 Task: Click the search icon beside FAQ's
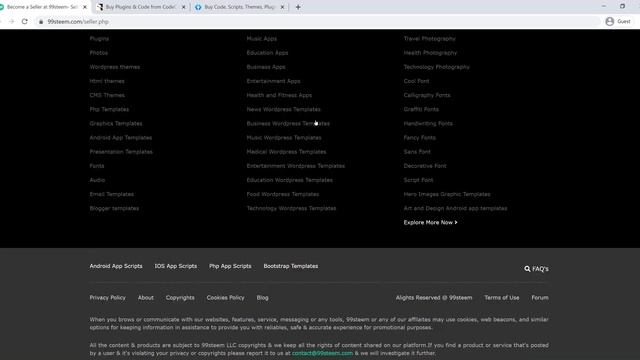(x=527, y=269)
